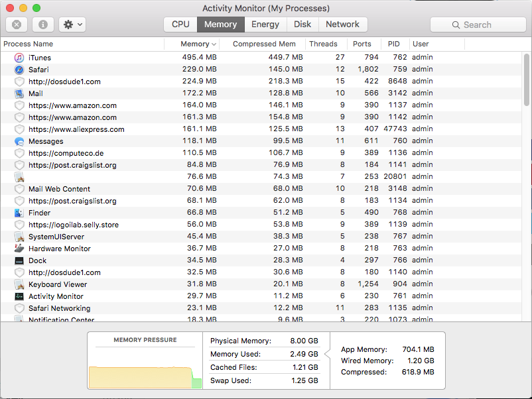Switch to the CPU tab
The width and height of the screenshot is (532, 399).
pos(180,25)
